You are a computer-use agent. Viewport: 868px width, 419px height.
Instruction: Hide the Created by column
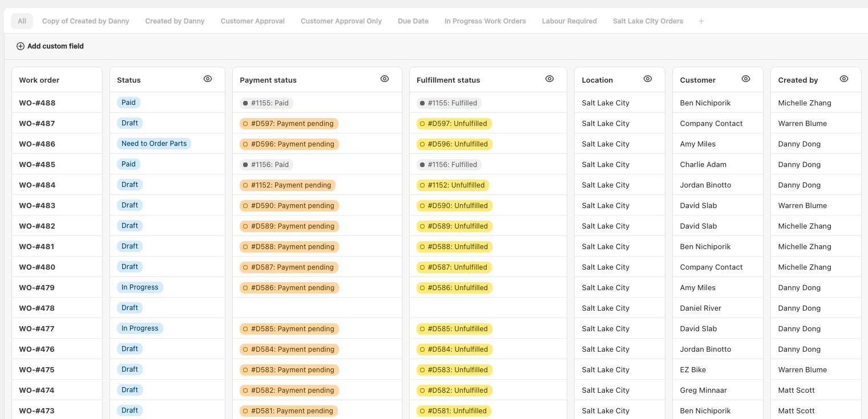[844, 79]
